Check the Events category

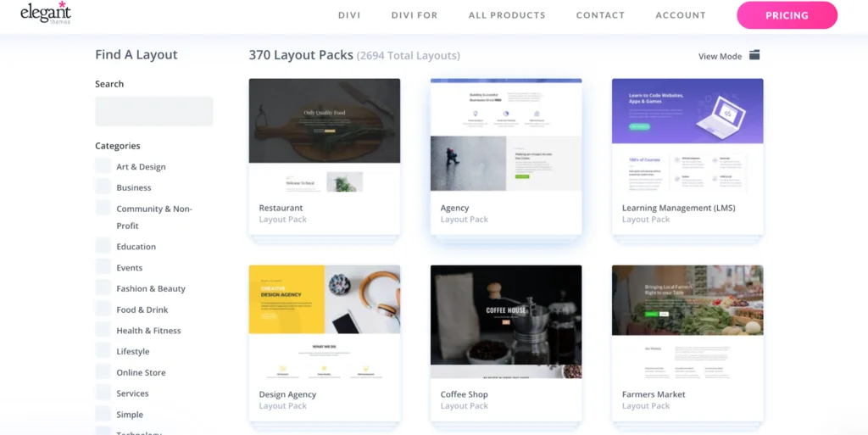tap(103, 267)
